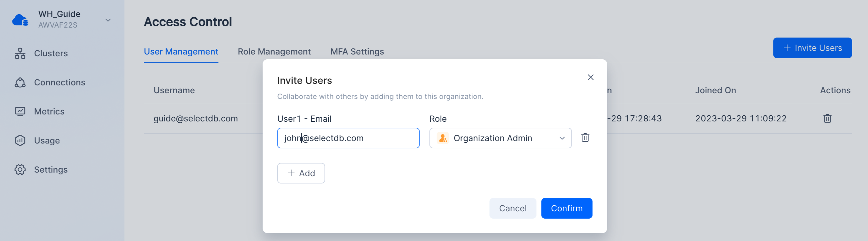The width and height of the screenshot is (868, 241).
Task: Open the Role dropdown arrow
Action: point(562,138)
